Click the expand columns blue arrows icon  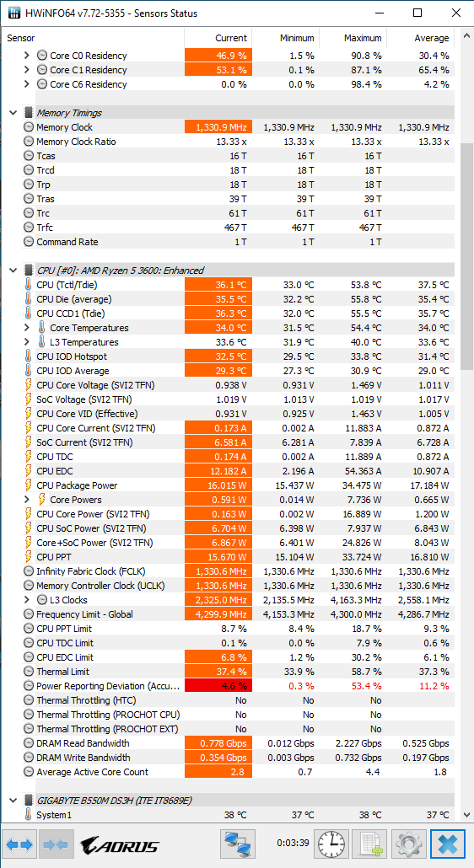point(20,844)
